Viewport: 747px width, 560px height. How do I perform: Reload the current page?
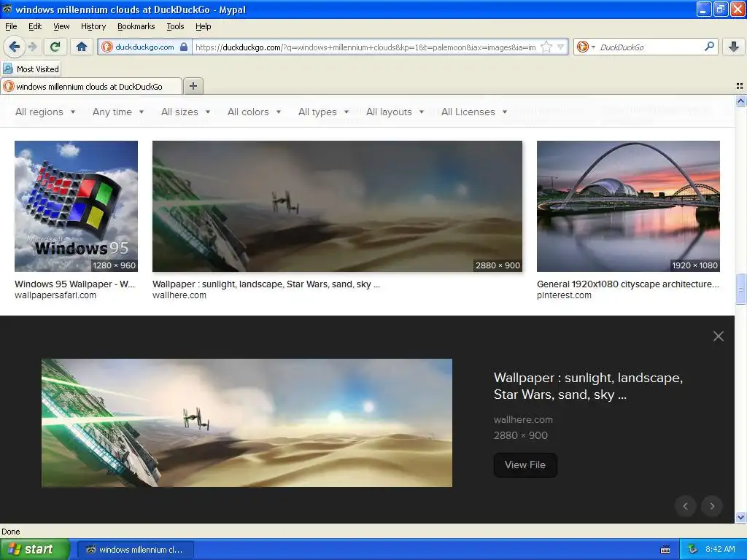pos(55,47)
